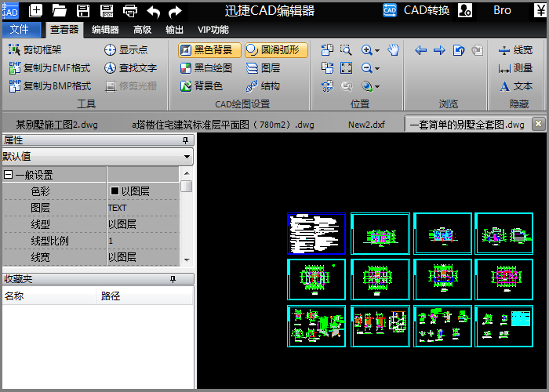Image resolution: width=549 pixels, height=392 pixels.
Task: Switch to New2.dxf tab
Action: point(366,125)
